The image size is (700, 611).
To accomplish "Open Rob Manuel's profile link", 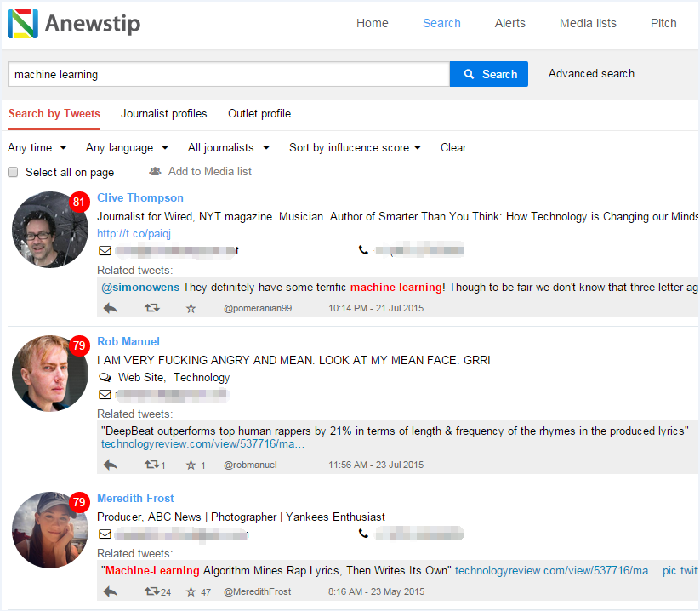I will tap(128, 342).
